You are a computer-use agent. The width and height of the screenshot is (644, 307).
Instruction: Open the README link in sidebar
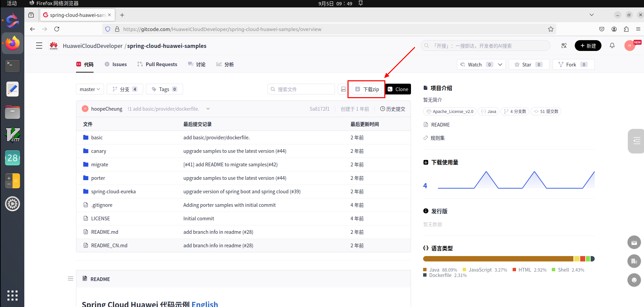440,124
